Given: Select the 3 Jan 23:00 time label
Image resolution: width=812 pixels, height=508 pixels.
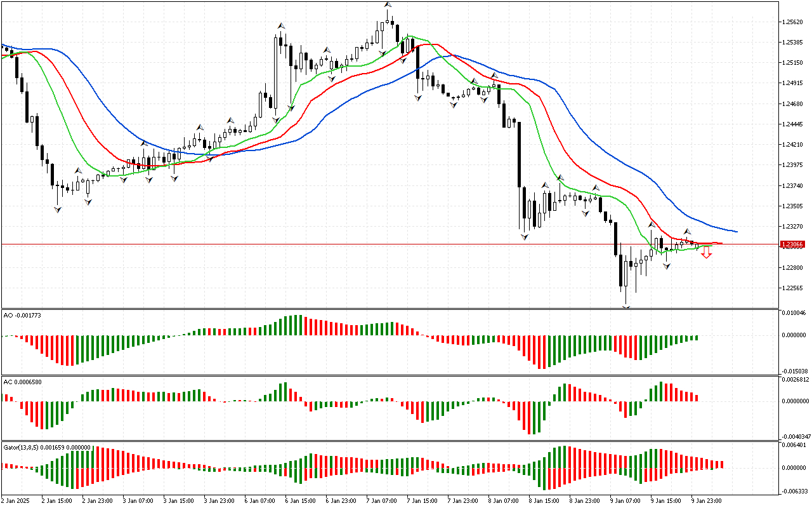Looking at the screenshot, I should point(219,500).
